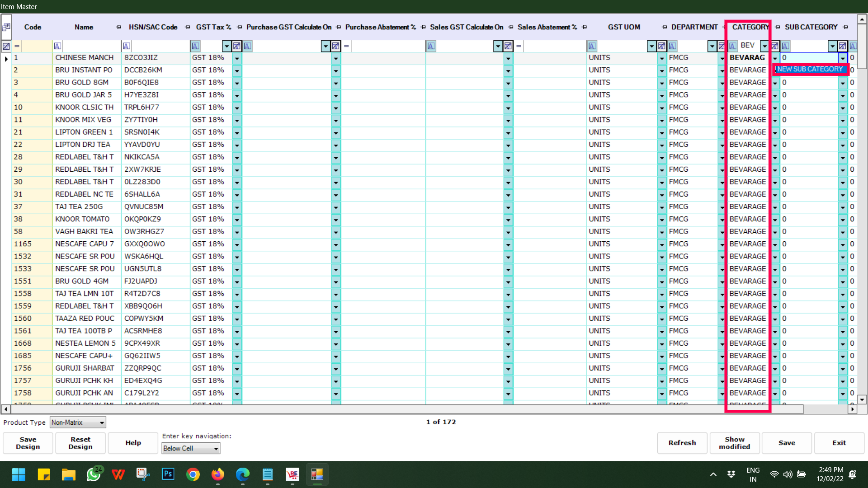Select NEW SUB CATEGORY from the list
This screenshot has width=868, height=488.
coord(810,69)
